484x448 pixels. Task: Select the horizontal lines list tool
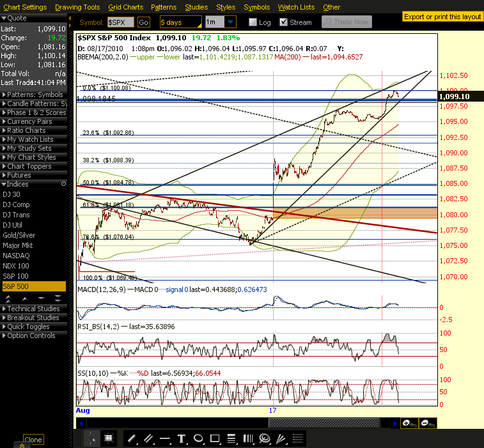coord(298,439)
